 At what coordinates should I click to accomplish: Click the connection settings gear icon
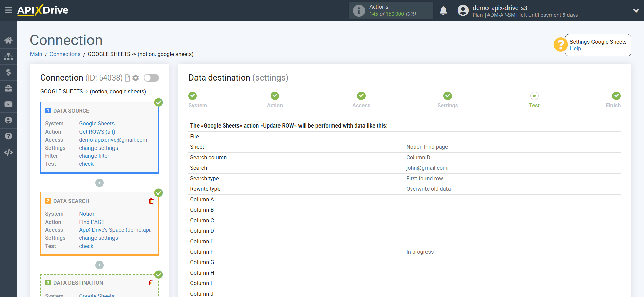click(x=136, y=78)
